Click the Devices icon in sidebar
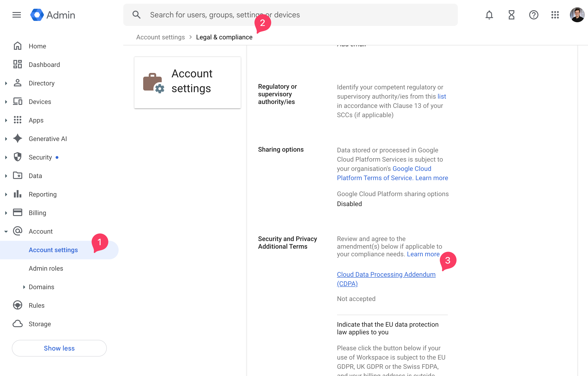Screen dimensions: 588x376 18,102
